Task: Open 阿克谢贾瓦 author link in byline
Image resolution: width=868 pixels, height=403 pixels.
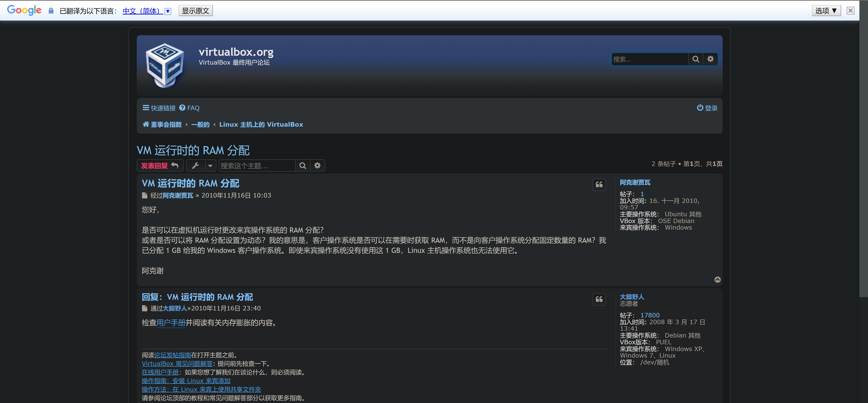Action: click(178, 196)
